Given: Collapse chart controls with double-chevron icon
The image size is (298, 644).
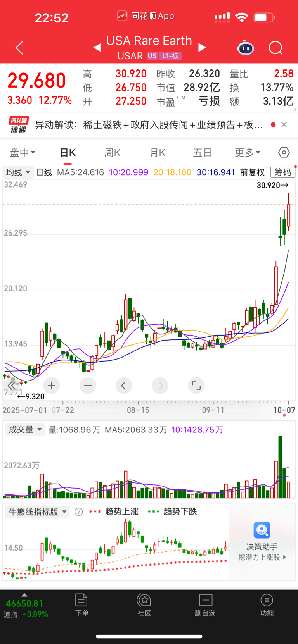Looking at the screenshot, I should pyautogui.click(x=12, y=386).
